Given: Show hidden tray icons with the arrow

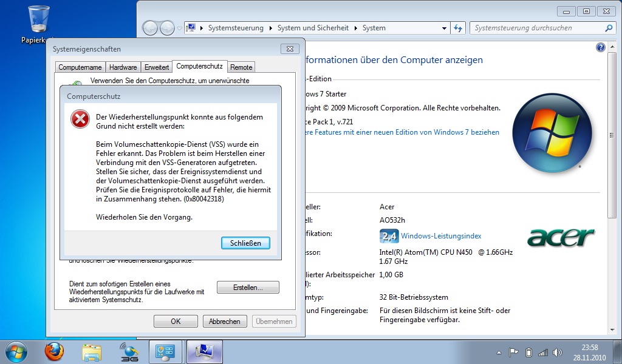Looking at the screenshot, I should point(499,352).
